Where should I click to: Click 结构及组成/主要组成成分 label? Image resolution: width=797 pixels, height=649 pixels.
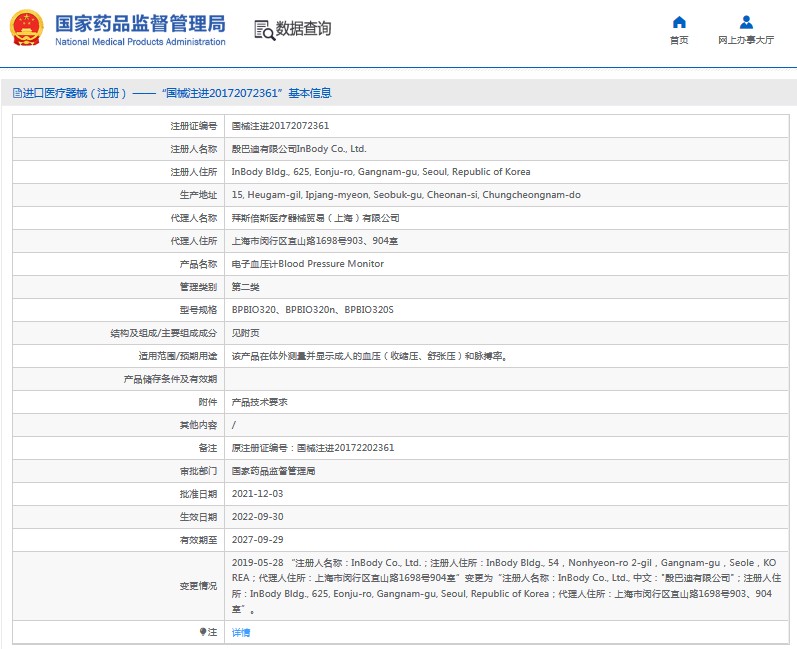coord(164,333)
